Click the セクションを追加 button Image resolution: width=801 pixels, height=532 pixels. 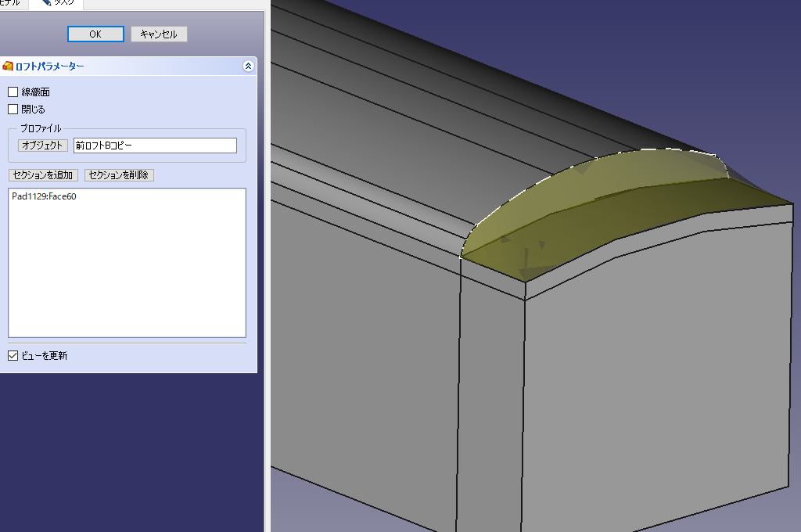coord(43,174)
